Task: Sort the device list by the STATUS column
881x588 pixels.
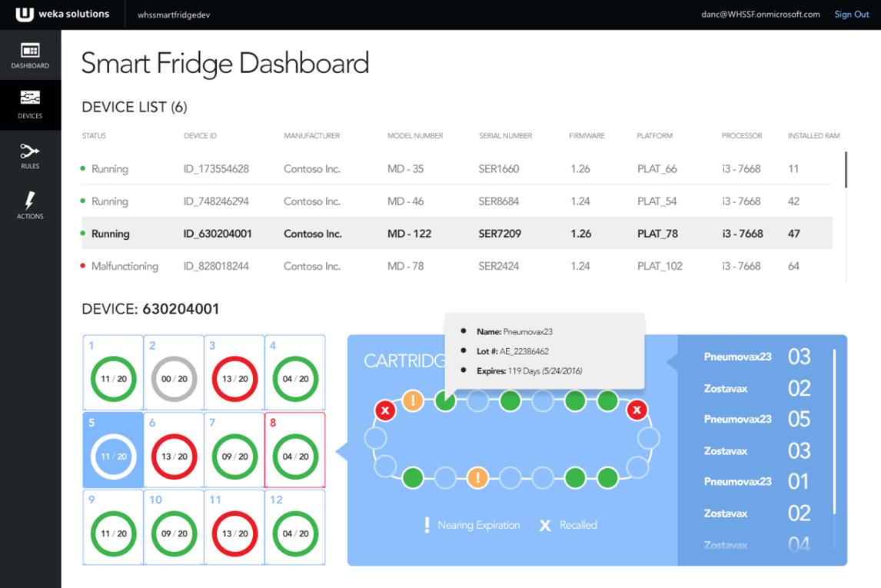Action: click(93, 135)
